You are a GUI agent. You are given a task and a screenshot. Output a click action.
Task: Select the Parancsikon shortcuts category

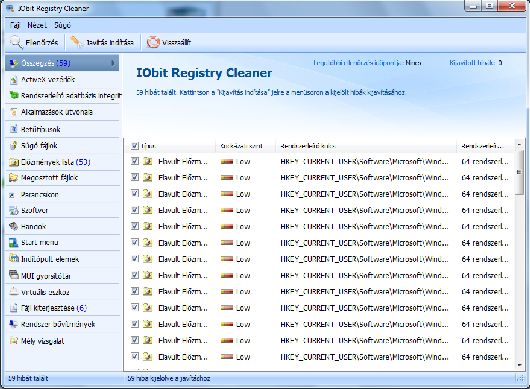coord(62,195)
